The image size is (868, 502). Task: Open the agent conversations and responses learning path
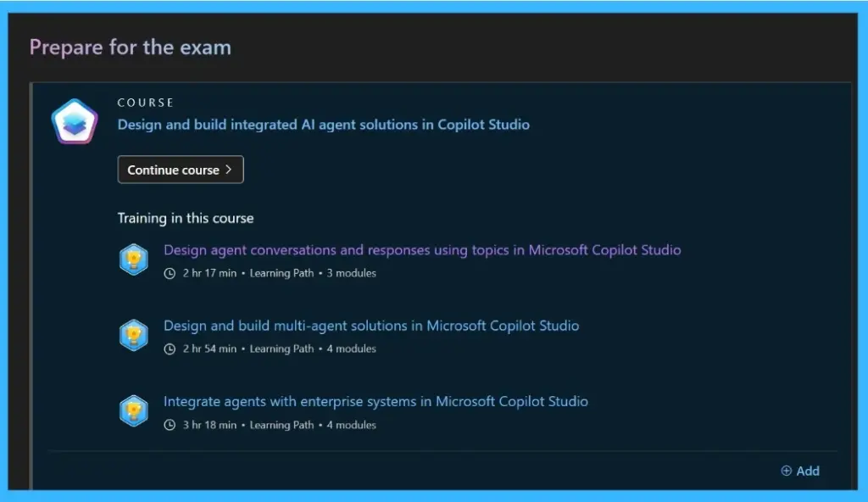pos(421,249)
